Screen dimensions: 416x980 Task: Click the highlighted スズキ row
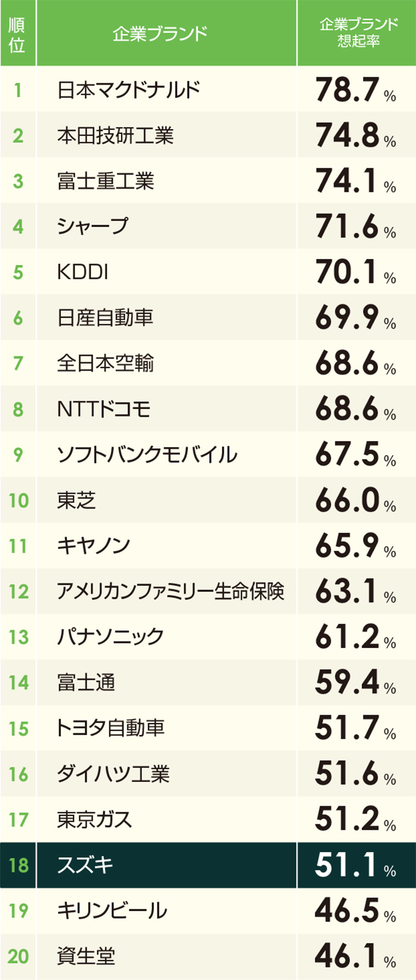coord(208,865)
